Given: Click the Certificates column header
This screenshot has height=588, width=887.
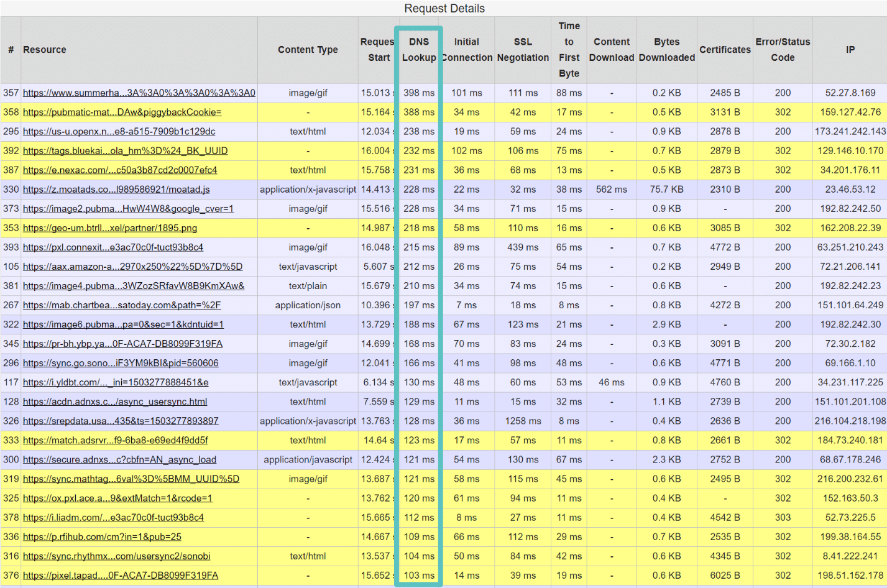Looking at the screenshot, I should click(725, 49).
